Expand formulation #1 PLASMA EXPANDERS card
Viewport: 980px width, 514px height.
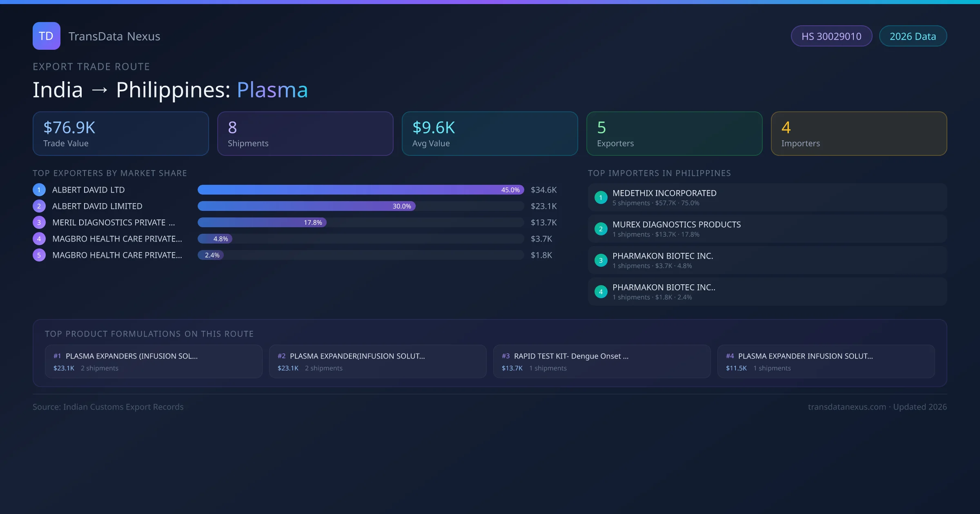point(154,361)
